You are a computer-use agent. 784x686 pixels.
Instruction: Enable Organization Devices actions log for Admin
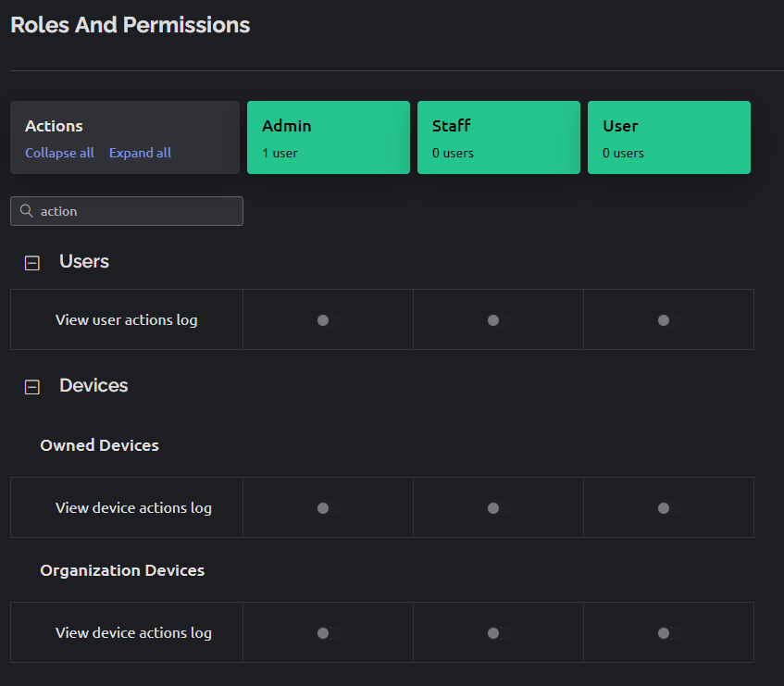(x=329, y=633)
